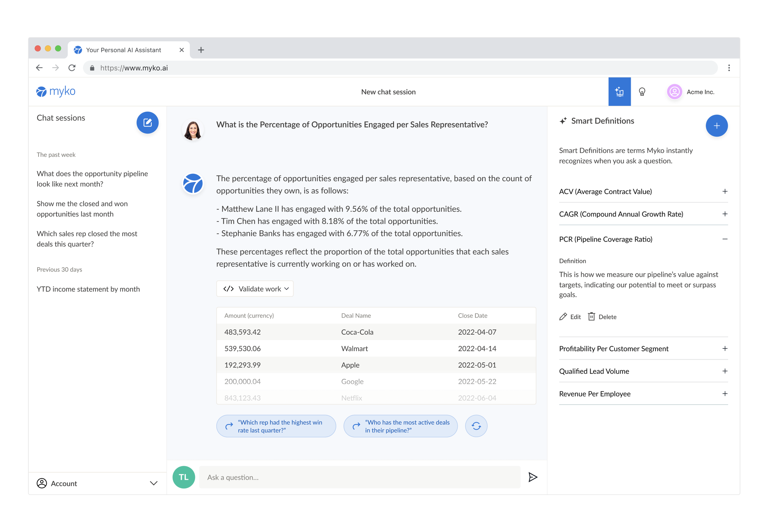Image resolution: width=769 pixels, height=532 pixels.
Task: Click the 'Previous 30 days' section label
Action: (59, 270)
